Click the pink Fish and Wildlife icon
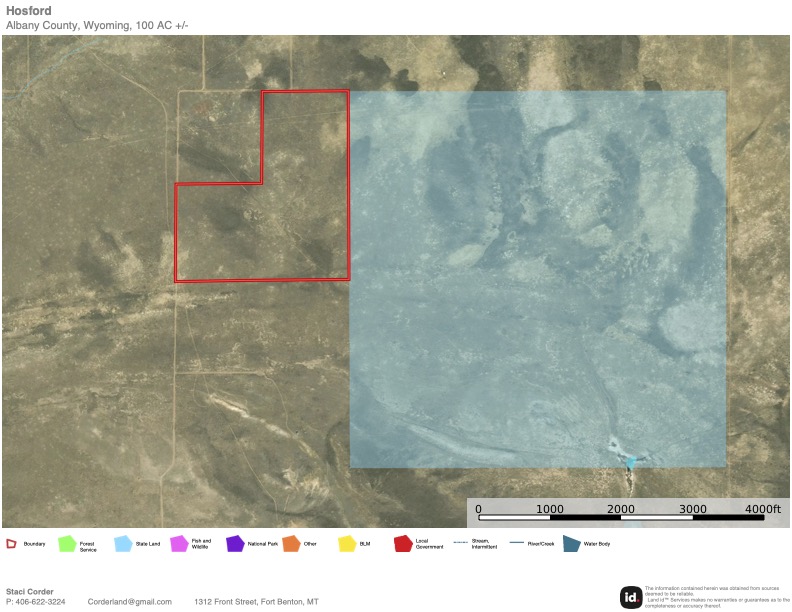Viewport: 792px width, 612px height. click(179, 544)
